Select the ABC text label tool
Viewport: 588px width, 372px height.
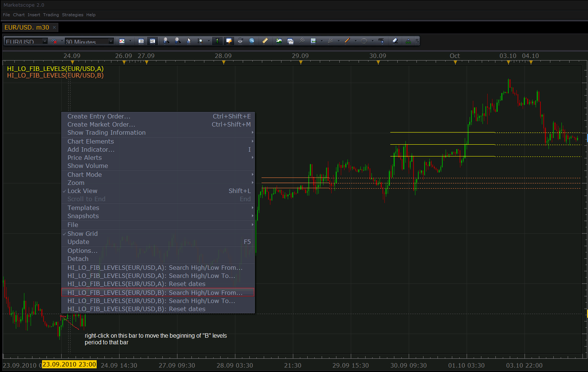click(x=381, y=41)
